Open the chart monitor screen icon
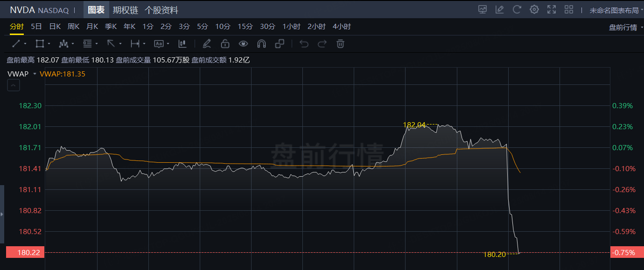The width and height of the screenshot is (644, 270). pyautogui.click(x=483, y=9)
